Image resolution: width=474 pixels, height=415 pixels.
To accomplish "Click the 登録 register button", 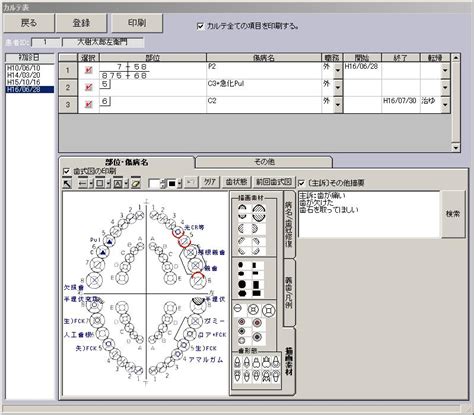I will pos(81,23).
